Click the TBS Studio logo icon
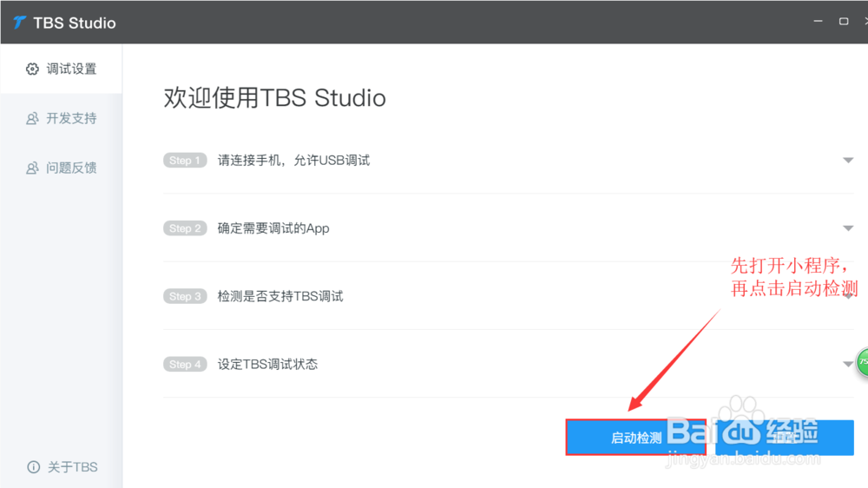Viewport: 868px width, 488px height. 20,23
